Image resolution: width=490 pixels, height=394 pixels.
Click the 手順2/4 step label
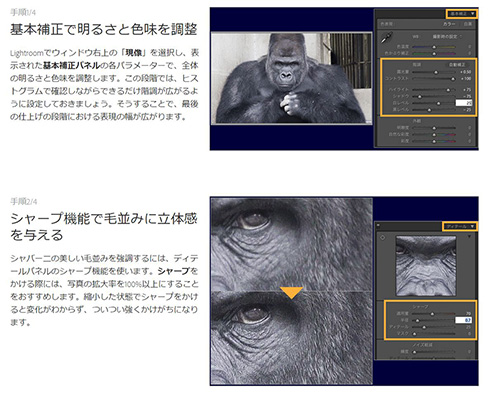coord(24,201)
